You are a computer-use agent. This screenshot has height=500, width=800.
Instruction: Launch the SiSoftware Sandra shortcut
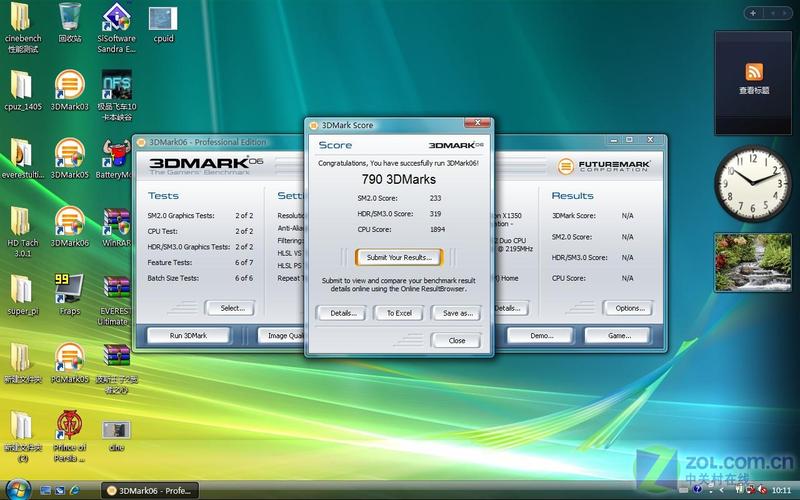tap(116, 17)
